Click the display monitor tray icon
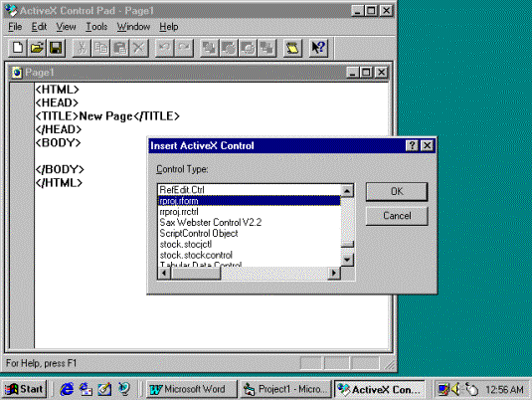This screenshot has height=400, width=532. coord(443,389)
